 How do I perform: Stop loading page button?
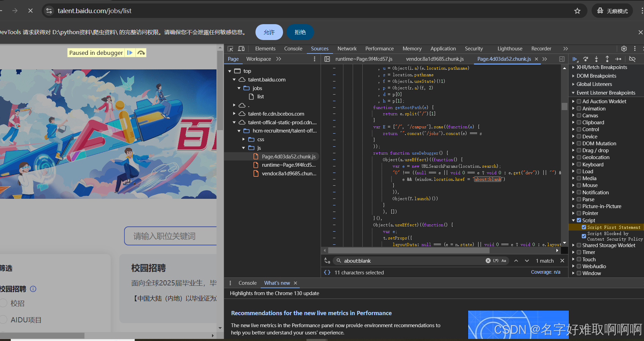click(x=31, y=11)
